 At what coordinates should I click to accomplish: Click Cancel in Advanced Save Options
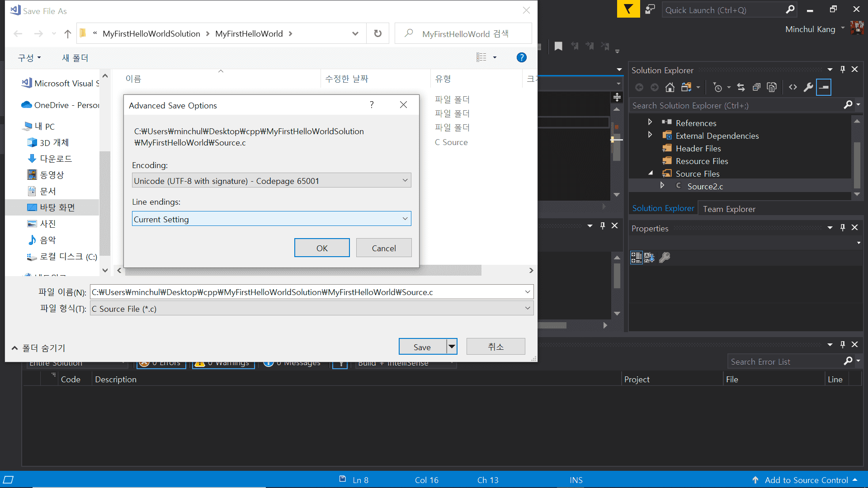click(x=383, y=248)
